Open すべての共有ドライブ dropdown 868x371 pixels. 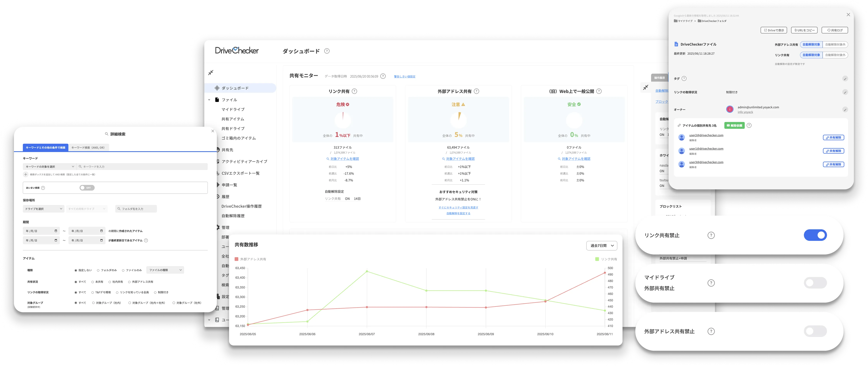pyautogui.click(x=87, y=209)
